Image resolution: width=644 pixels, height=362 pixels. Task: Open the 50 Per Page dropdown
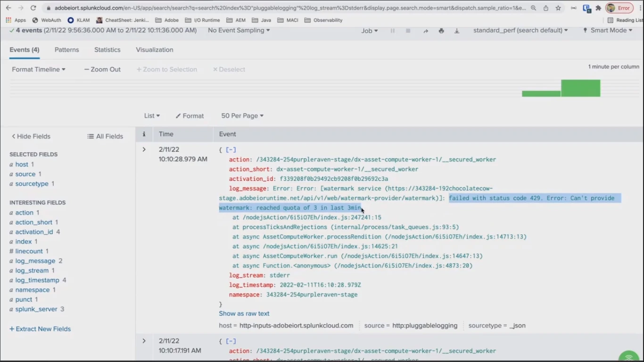[242, 115]
